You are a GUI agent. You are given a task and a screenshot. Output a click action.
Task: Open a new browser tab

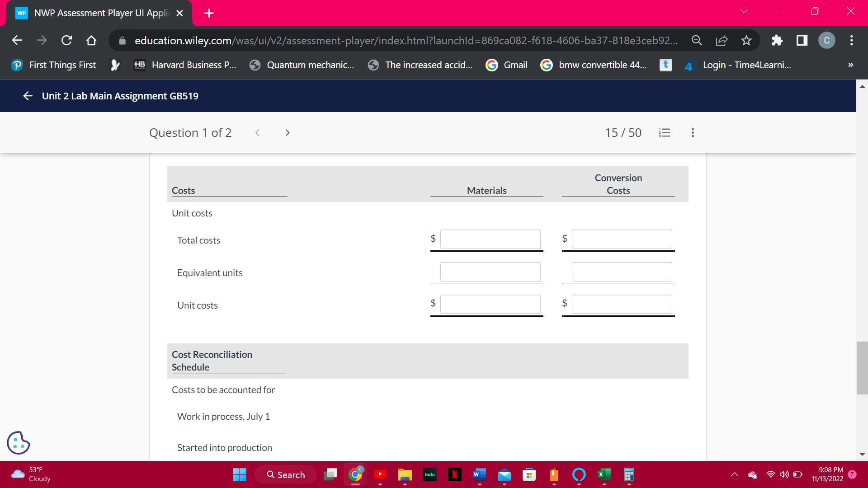click(209, 13)
